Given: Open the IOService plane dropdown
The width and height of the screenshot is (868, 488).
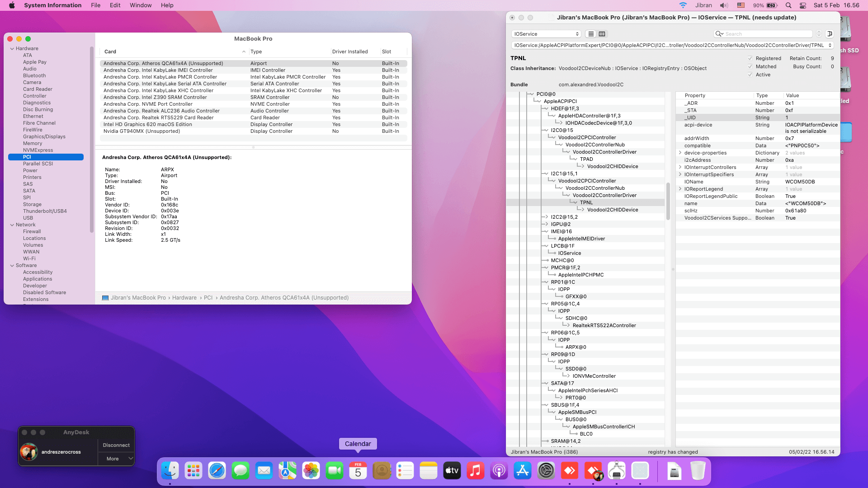Looking at the screenshot, I should click(546, 34).
